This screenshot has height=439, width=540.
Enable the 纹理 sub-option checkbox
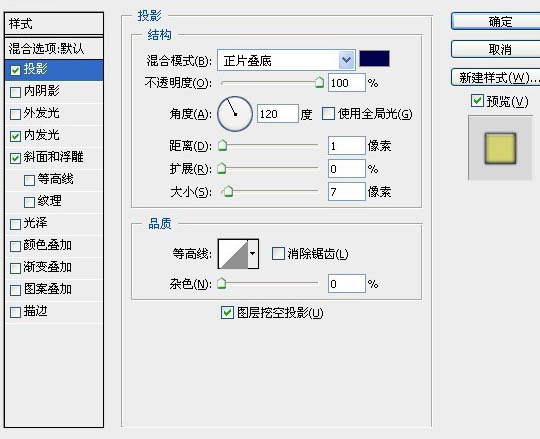(29, 202)
